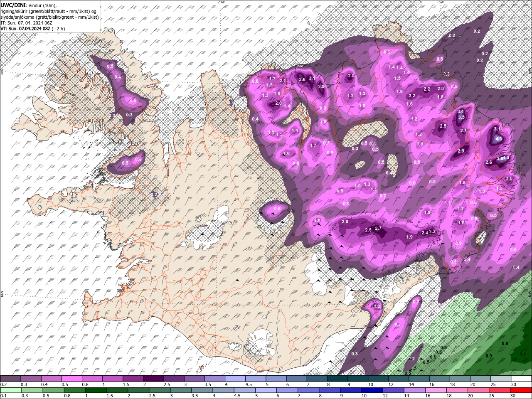Image resolution: width=532 pixels, height=399 pixels.
Task: Select the deep navy blue 10 swatch in the rain scale
Action: pos(372,390)
